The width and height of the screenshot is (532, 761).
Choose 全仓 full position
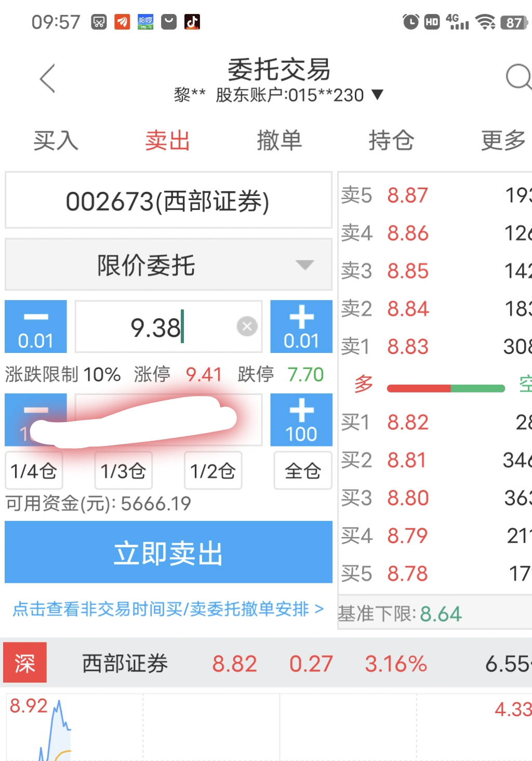pyautogui.click(x=303, y=470)
